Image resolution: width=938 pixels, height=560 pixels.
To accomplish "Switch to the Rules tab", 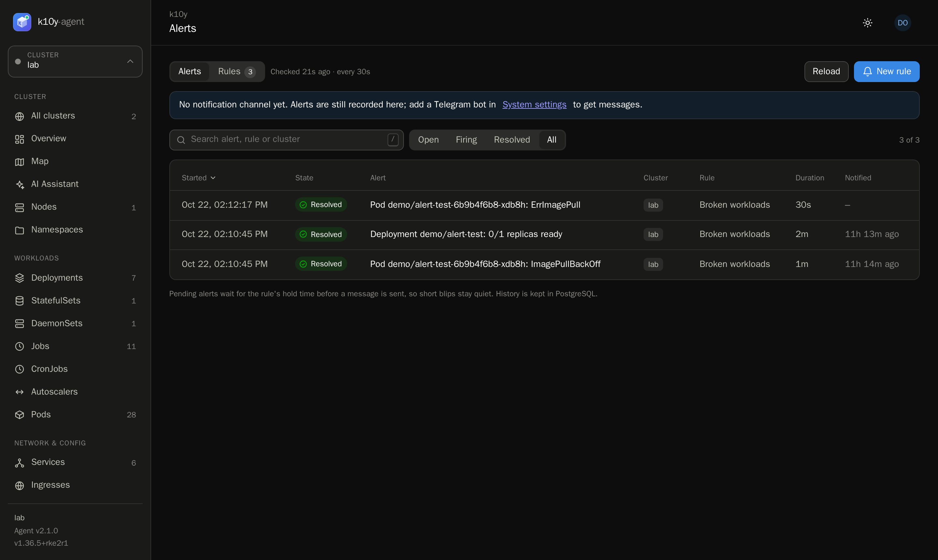I will [x=237, y=71].
